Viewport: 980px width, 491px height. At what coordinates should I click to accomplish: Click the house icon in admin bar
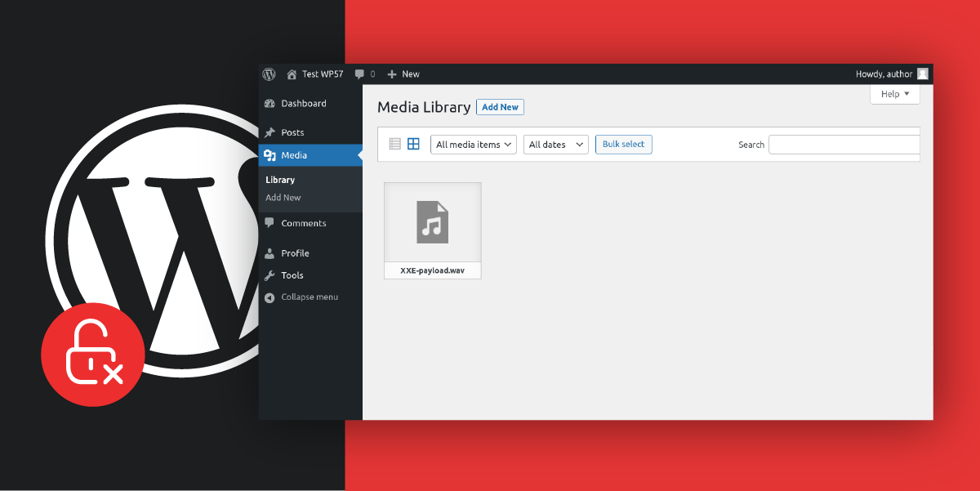click(292, 74)
